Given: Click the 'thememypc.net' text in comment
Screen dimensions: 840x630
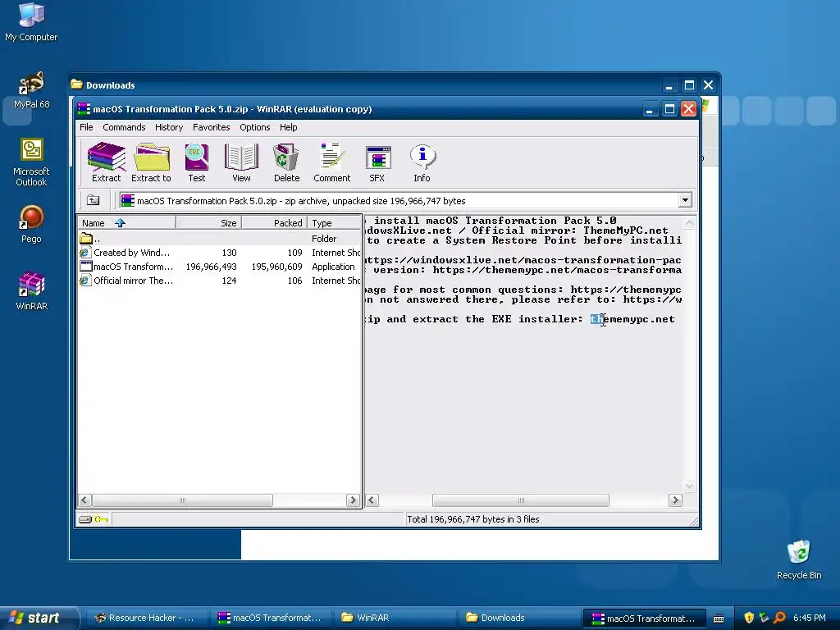Looking at the screenshot, I should pyautogui.click(x=632, y=319).
